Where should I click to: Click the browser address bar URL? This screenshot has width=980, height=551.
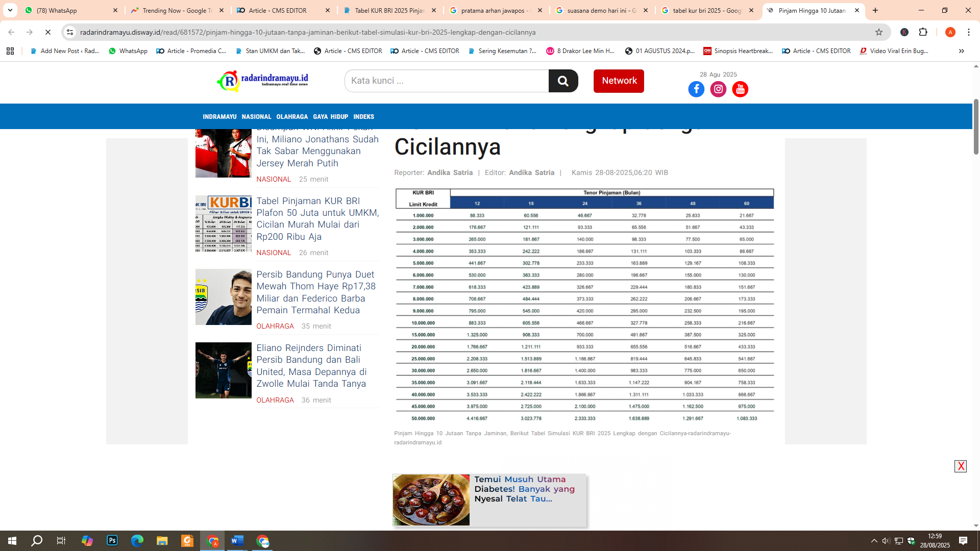[x=308, y=32]
